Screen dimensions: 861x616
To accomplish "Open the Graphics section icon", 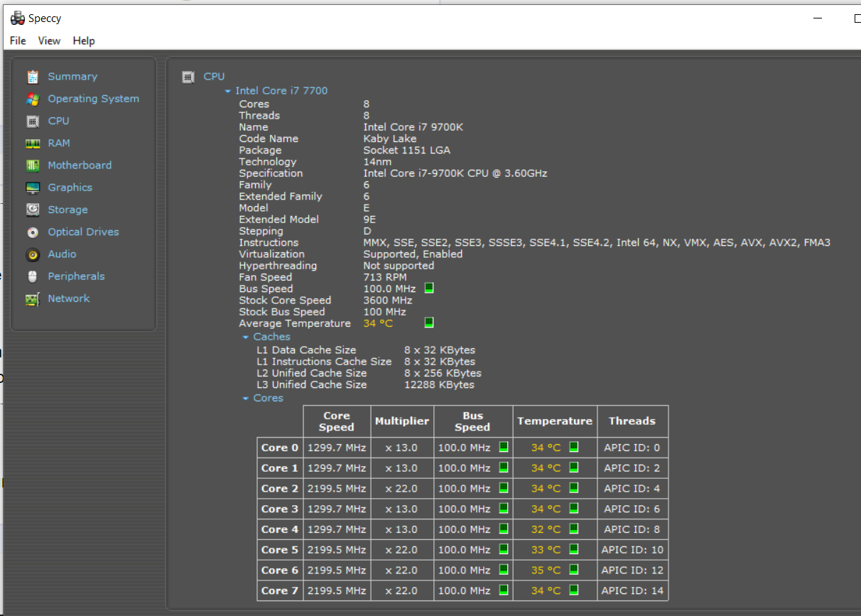I will [x=33, y=188].
